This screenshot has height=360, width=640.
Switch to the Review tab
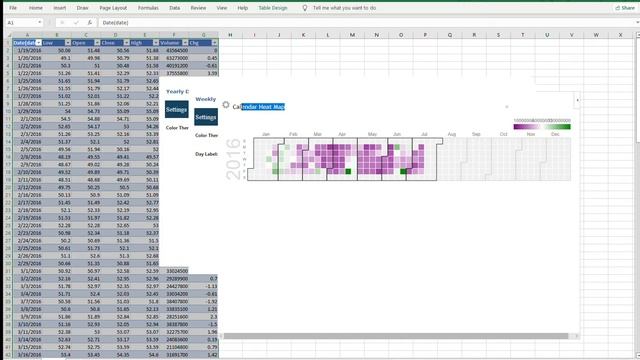tap(198, 8)
